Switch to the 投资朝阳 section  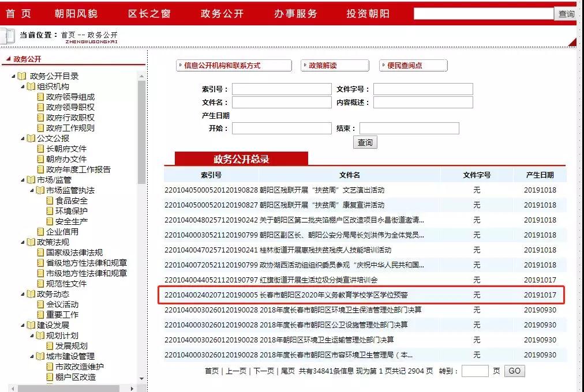(367, 14)
